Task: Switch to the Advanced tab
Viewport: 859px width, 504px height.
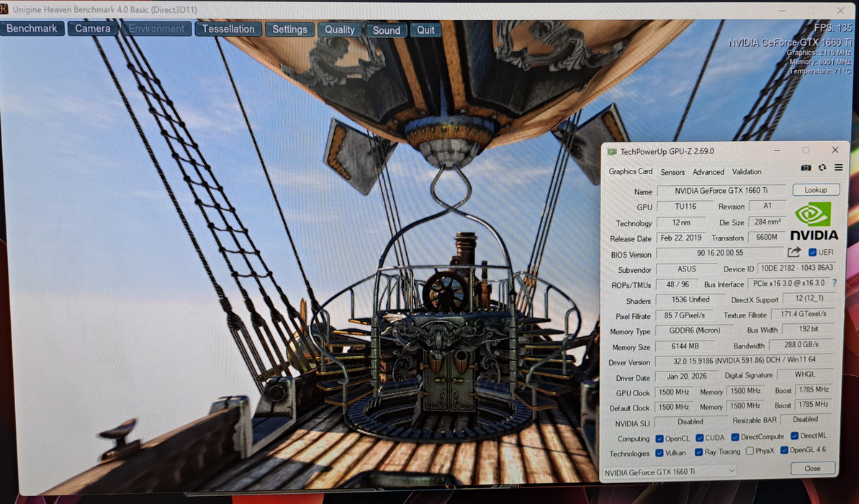Action: point(709,172)
